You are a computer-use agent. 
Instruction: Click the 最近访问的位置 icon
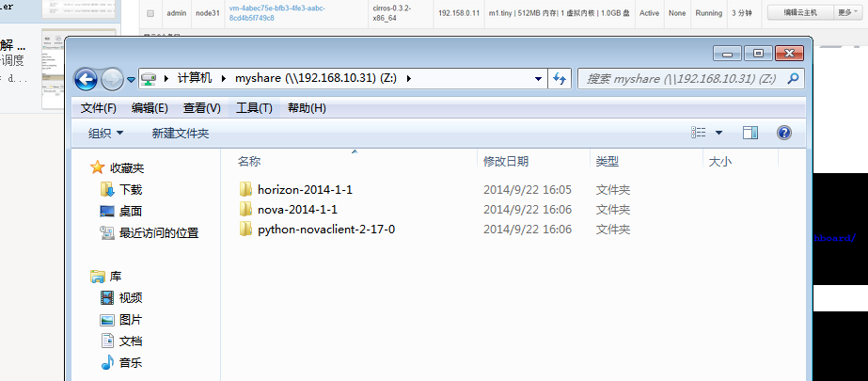pyautogui.click(x=107, y=232)
